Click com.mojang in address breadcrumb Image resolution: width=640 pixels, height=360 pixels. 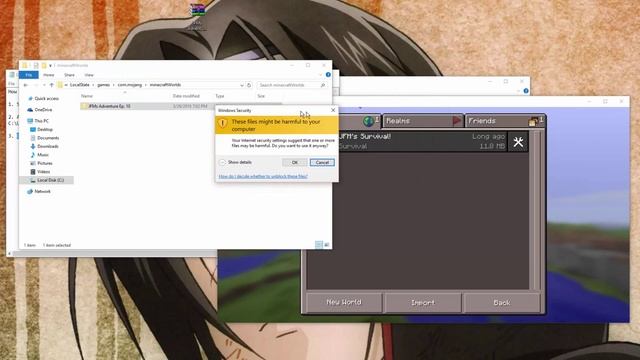[130, 85]
